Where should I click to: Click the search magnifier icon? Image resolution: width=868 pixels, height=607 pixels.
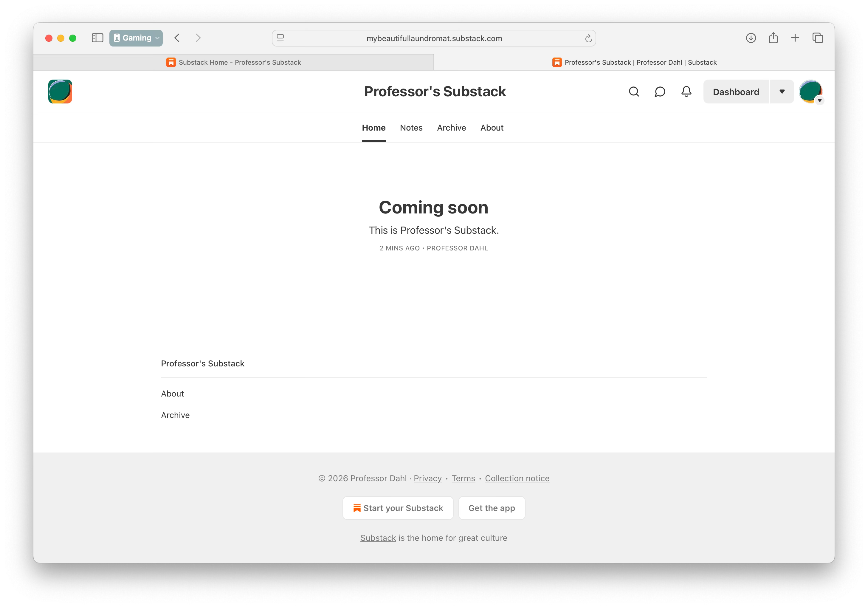(634, 92)
